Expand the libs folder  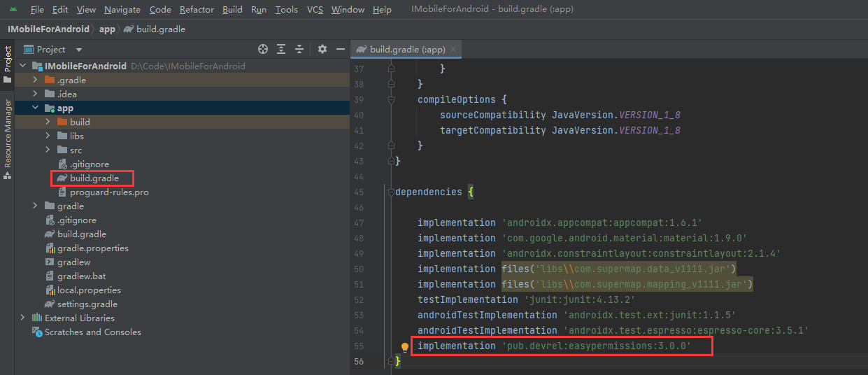48,136
